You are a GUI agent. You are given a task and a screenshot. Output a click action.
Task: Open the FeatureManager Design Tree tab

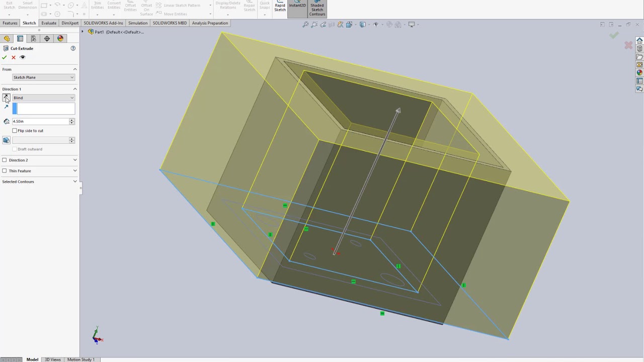click(x=7, y=39)
